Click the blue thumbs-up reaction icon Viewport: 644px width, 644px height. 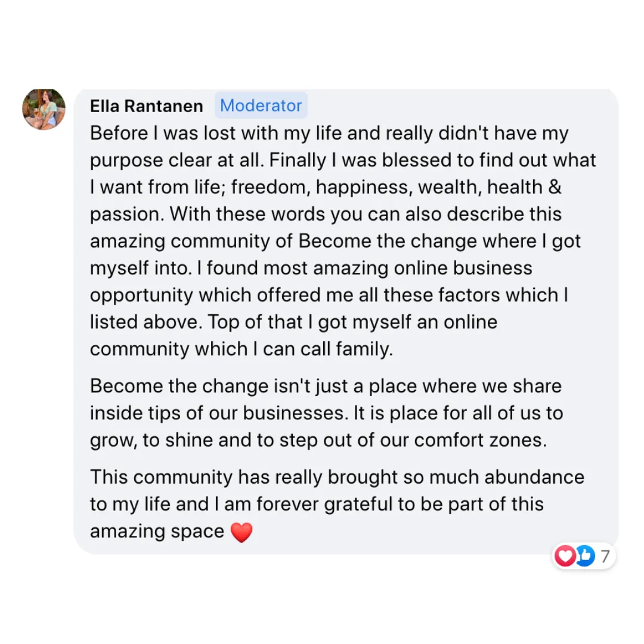pos(585,556)
